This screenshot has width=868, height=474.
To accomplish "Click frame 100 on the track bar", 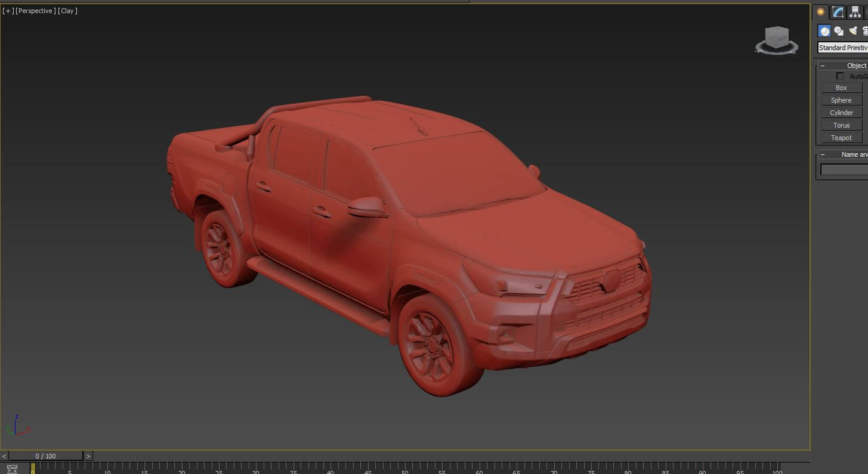I will pos(777,468).
